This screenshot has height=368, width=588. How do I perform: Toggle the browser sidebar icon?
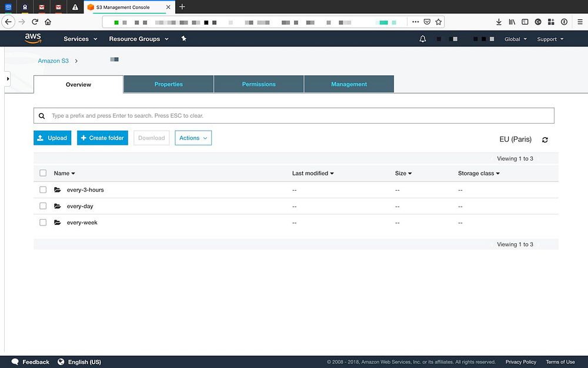tap(525, 22)
